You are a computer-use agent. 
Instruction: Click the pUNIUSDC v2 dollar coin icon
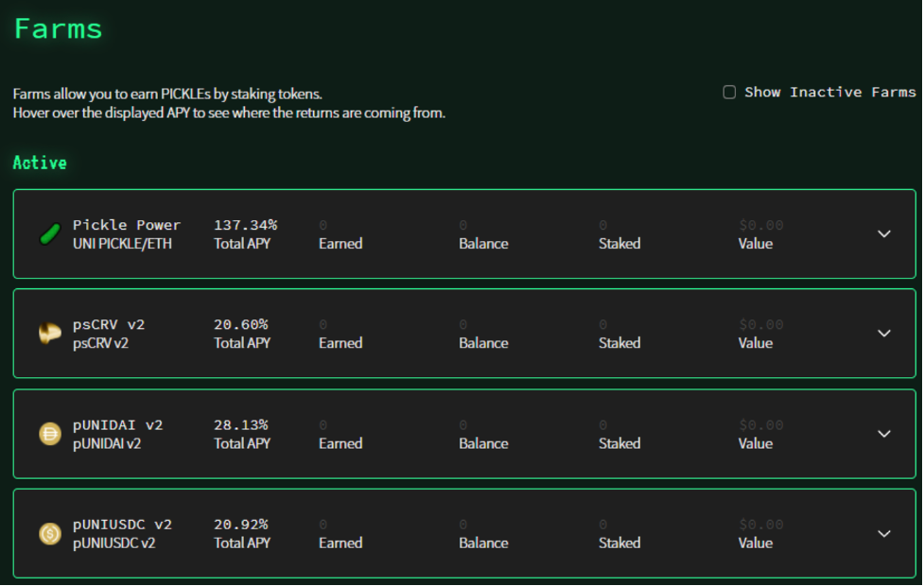[50, 534]
